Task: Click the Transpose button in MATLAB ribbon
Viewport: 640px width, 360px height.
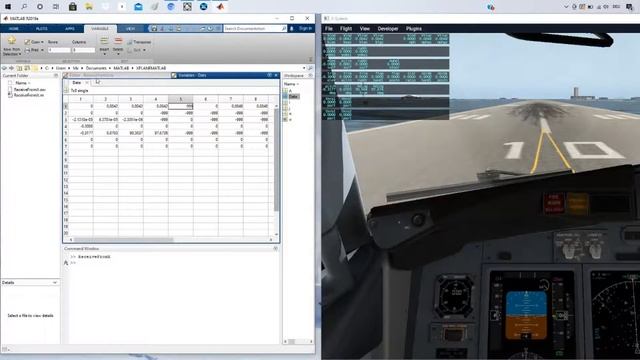Action: click(x=139, y=42)
